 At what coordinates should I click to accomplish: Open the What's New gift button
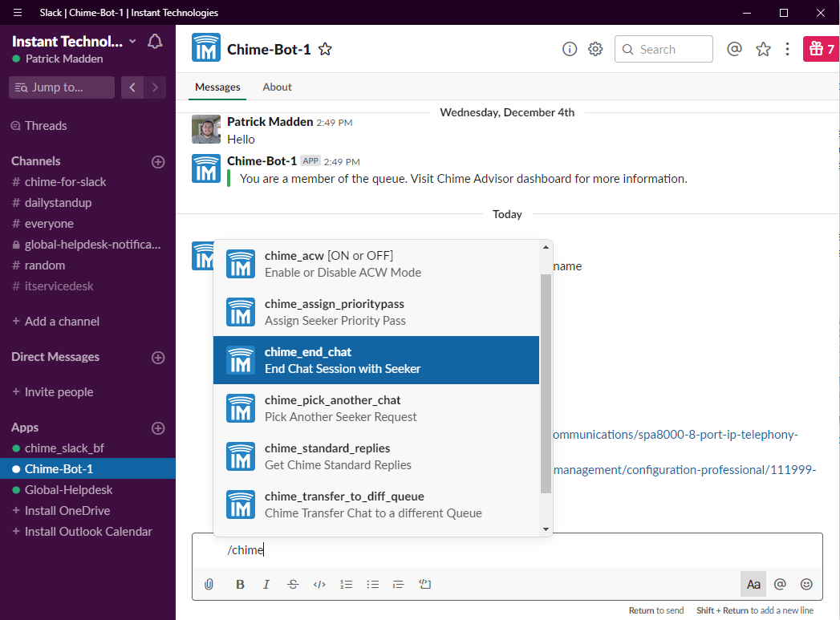[822, 49]
